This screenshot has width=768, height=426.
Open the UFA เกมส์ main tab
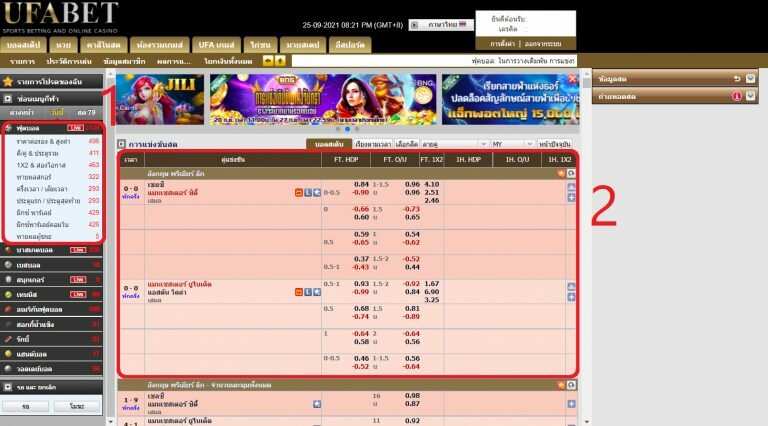pos(216,45)
